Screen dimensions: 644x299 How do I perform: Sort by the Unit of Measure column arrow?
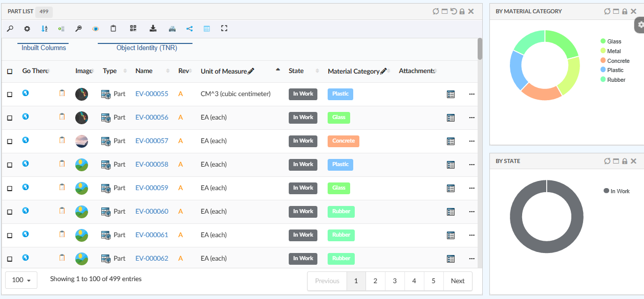coord(278,70)
